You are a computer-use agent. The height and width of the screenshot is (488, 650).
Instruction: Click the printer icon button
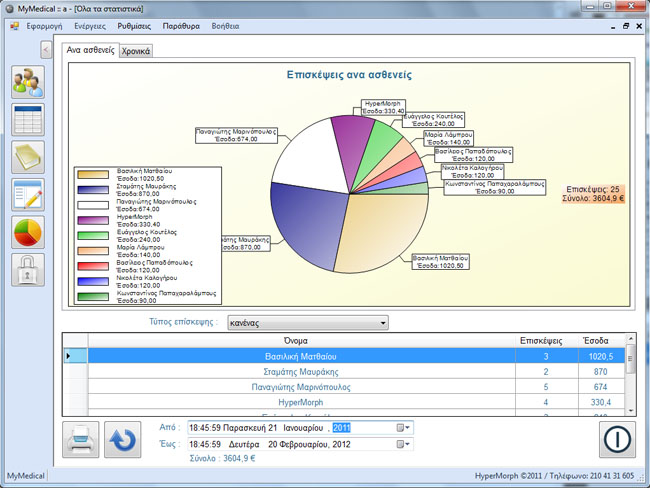pos(81,440)
